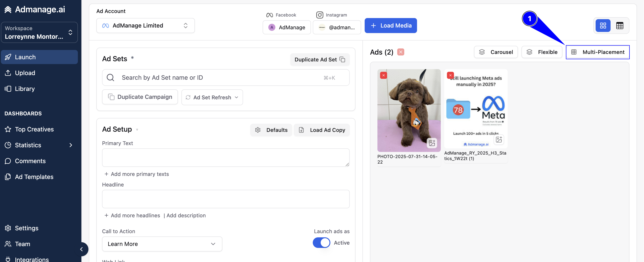Screen dimensions: 644x262
Task: Open the Workspace switcher
Action: (x=39, y=32)
